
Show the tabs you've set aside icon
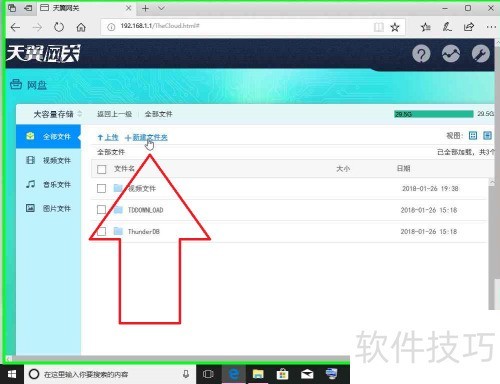pos(12,8)
